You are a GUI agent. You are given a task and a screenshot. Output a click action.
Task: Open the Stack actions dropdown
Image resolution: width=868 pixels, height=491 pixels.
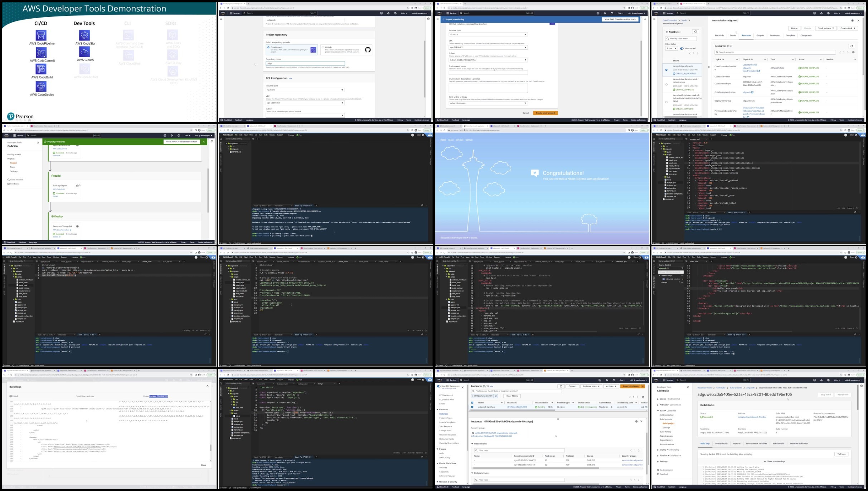click(x=826, y=28)
